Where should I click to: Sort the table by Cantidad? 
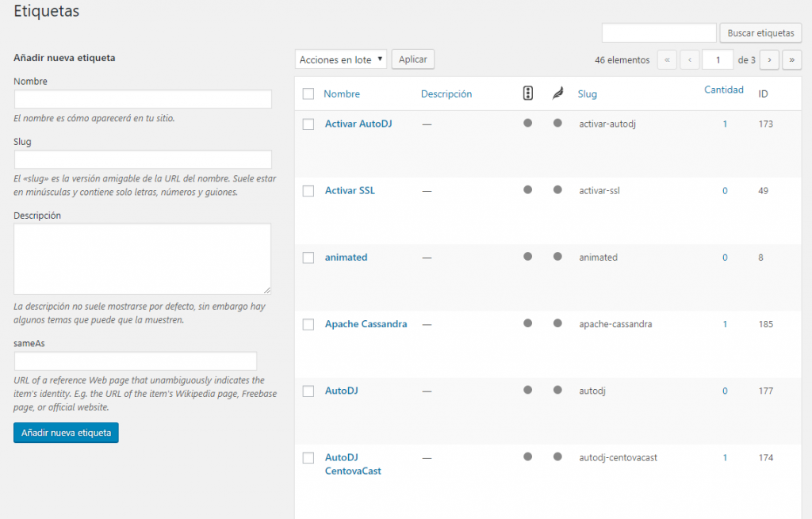(x=723, y=90)
